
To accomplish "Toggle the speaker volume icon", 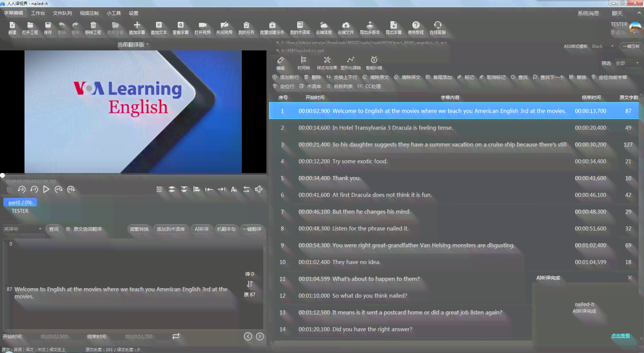I will pos(259,189).
